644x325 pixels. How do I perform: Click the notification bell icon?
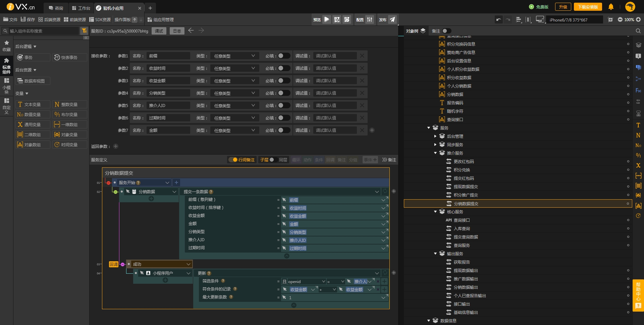[x=611, y=7]
